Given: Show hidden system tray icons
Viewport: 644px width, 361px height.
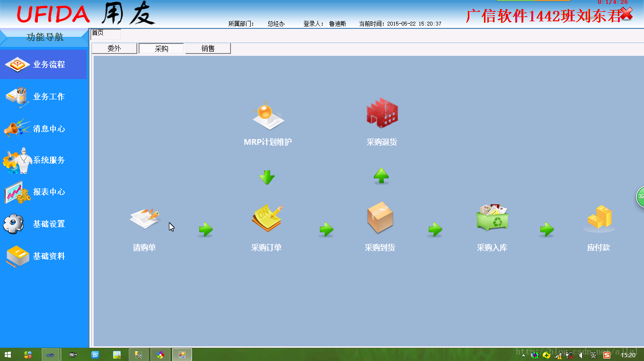Looking at the screenshot, I should point(524,355).
